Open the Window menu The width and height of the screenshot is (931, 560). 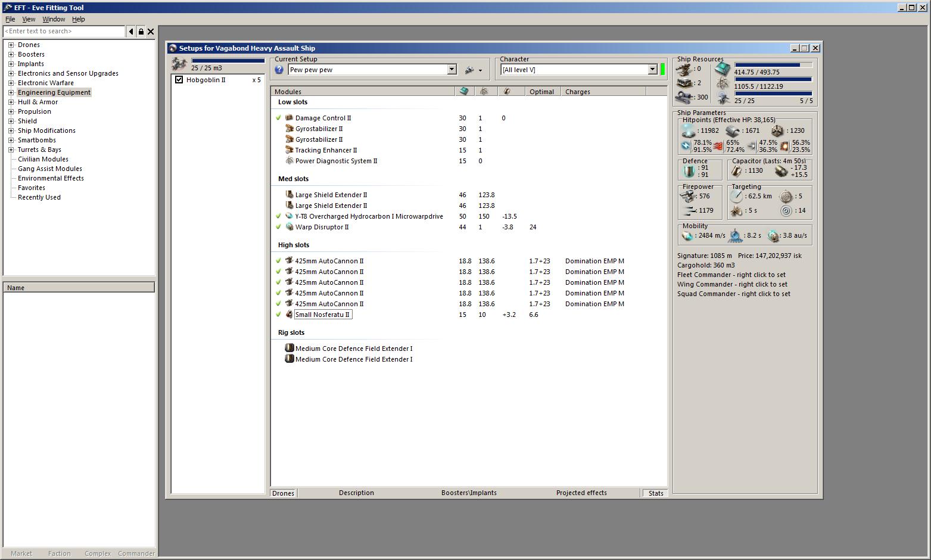[x=54, y=20]
